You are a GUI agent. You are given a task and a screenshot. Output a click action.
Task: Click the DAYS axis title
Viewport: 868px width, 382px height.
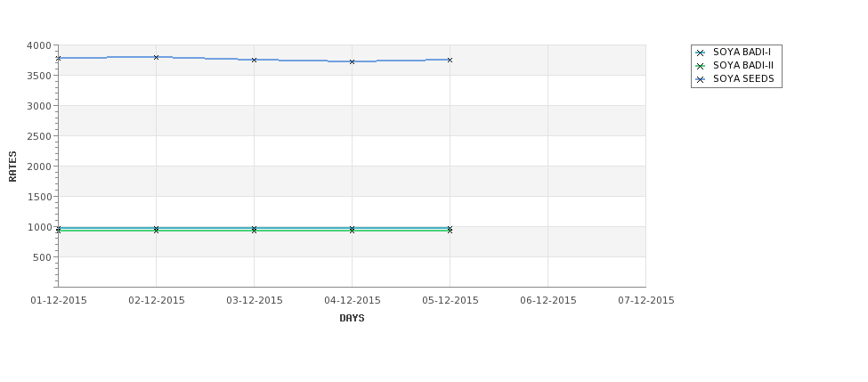point(352,319)
